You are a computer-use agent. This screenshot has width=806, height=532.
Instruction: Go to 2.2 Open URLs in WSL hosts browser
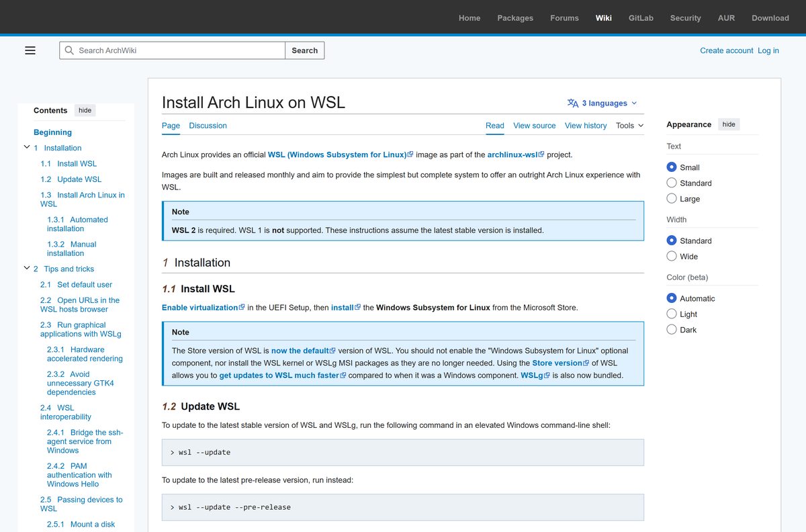pyautogui.click(x=80, y=305)
